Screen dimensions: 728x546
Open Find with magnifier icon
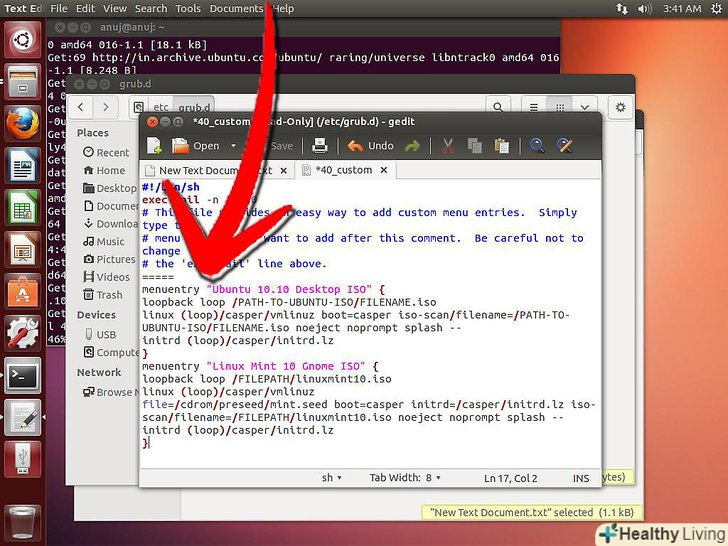(537, 146)
